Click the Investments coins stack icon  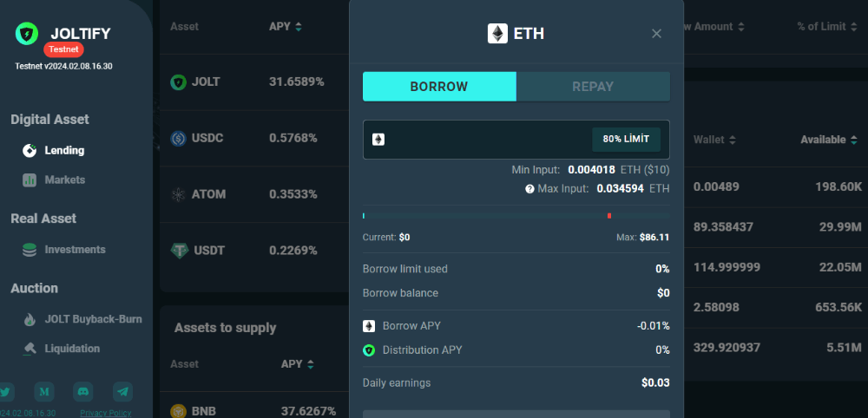[30, 250]
